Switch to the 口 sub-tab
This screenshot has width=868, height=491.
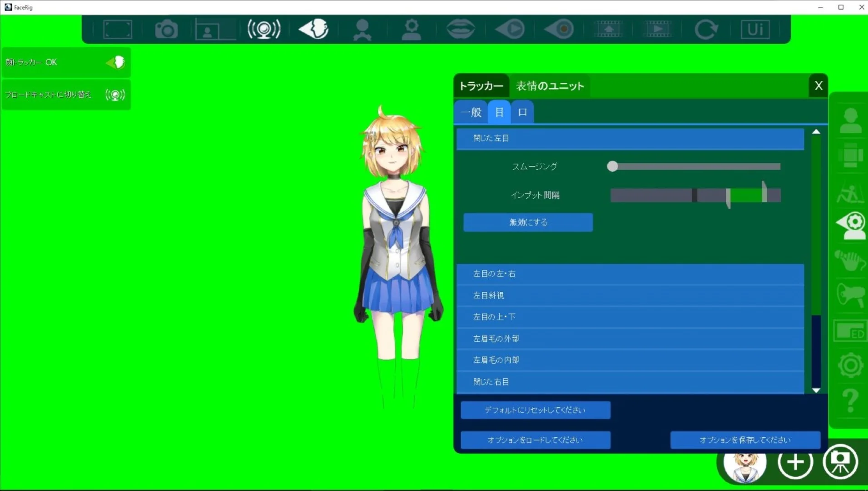(x=522, y=112)
